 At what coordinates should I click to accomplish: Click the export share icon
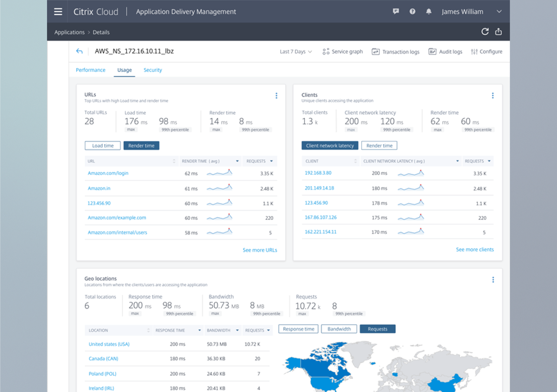(x=498, y=32)
